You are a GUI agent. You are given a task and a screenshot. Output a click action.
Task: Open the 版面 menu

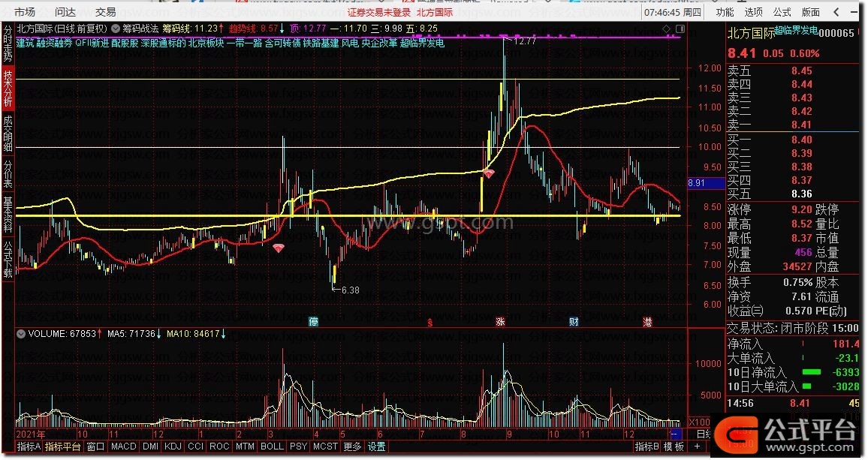point(811,11)
